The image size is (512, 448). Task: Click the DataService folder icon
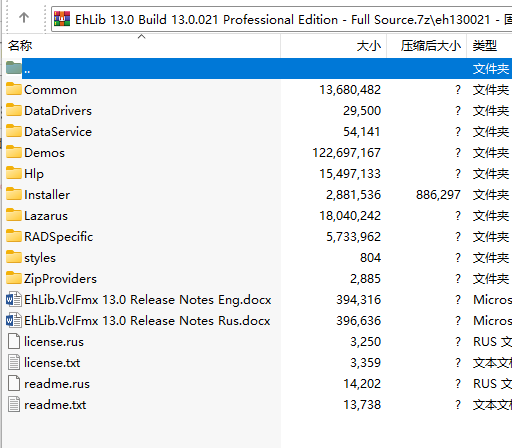click(14, 131)
